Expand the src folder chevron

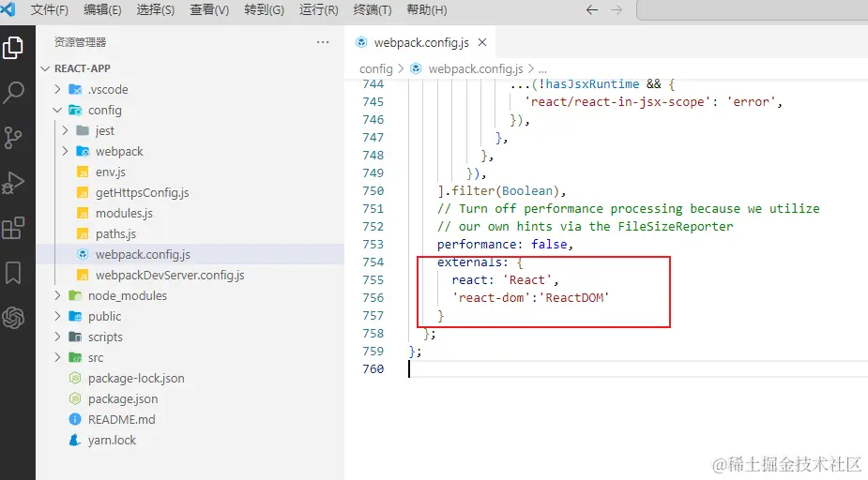click(57, 358)
